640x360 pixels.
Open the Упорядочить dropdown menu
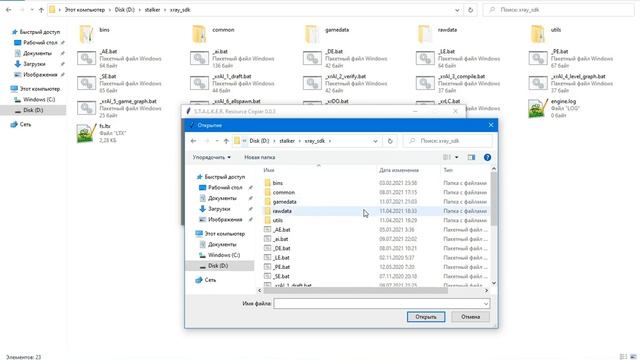[211, 157]
